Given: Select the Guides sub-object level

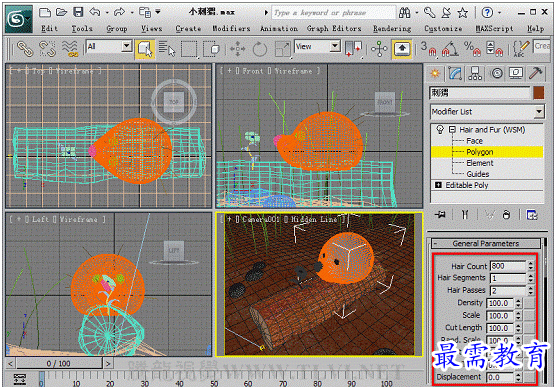Looking at the screenshot, I should (478, 174).
